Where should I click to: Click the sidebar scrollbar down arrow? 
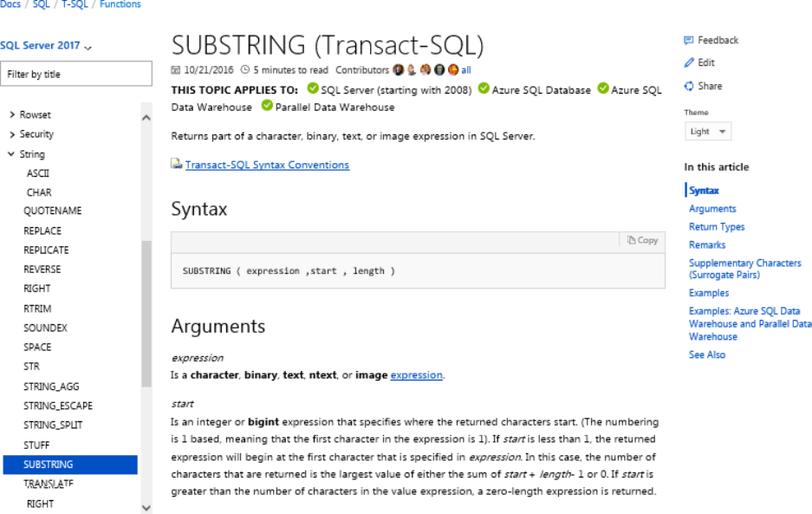146,508
